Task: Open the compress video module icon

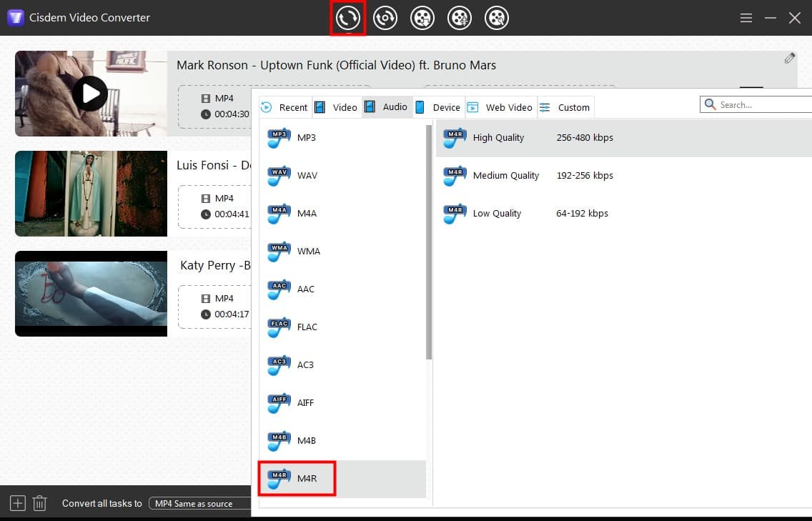Action: (x=460, y=18)
